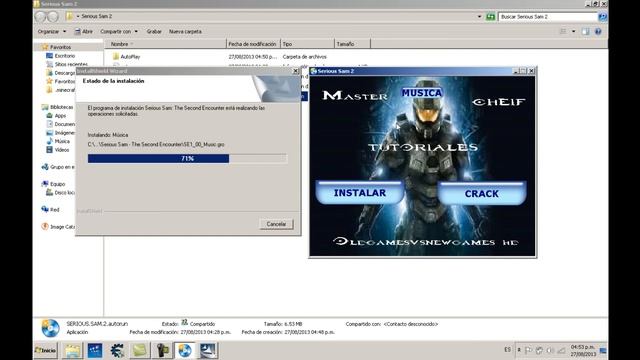Close the InstallShield Wizard dialog

point(296,71)
